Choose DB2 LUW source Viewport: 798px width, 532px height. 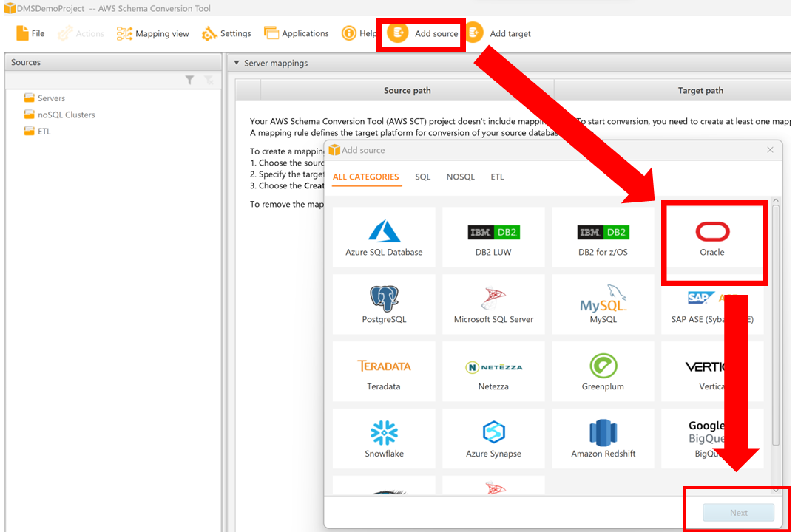(493, 237)
